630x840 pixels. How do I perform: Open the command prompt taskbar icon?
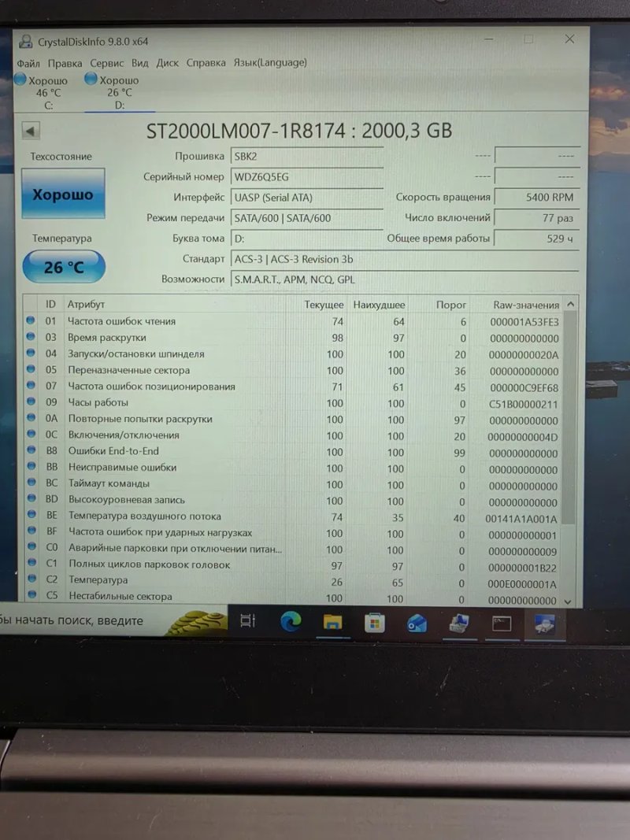point(502,624)
